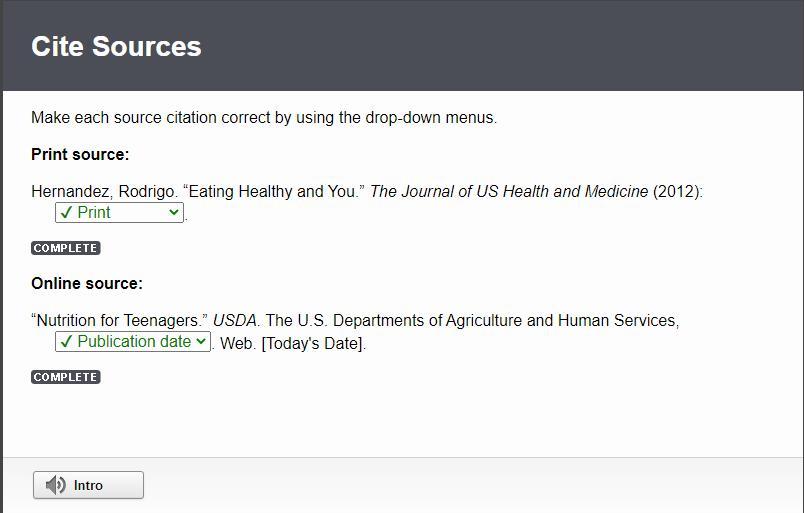Viewport: 804px width, 513px height.
Task: Click the [Today's Date] placeholder text
Action: pos(313,343)
